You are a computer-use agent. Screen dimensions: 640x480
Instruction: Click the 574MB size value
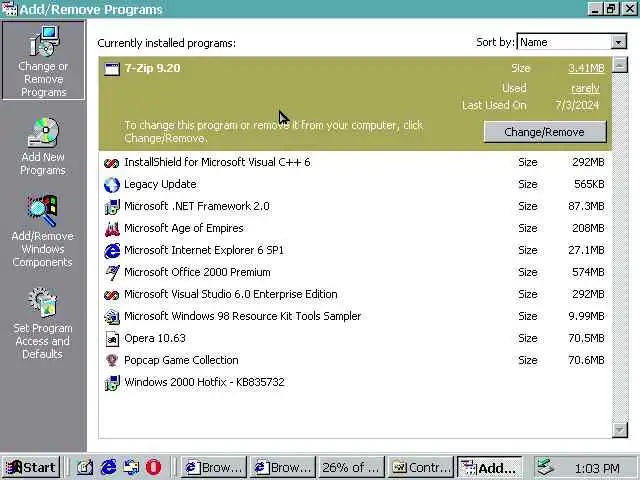point(588,272)
